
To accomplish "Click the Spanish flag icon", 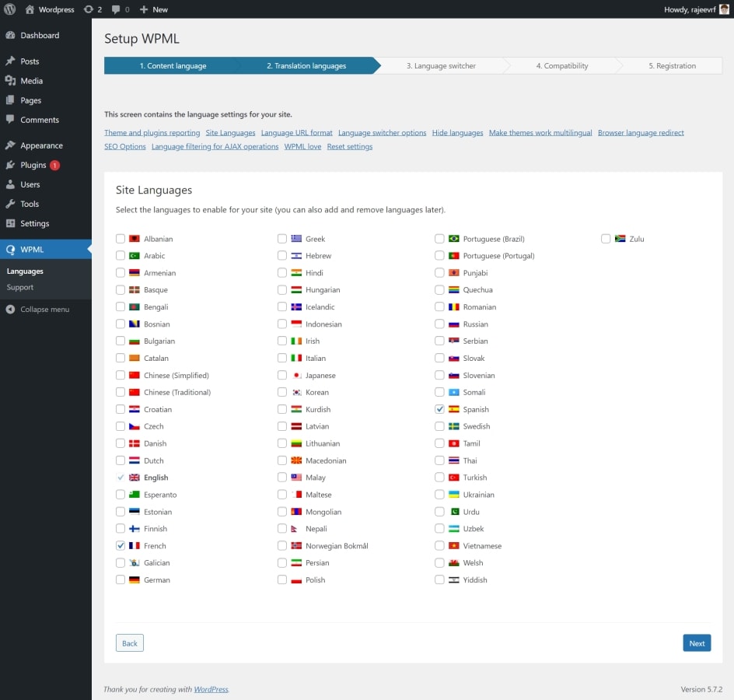I will tap(453, 409).
